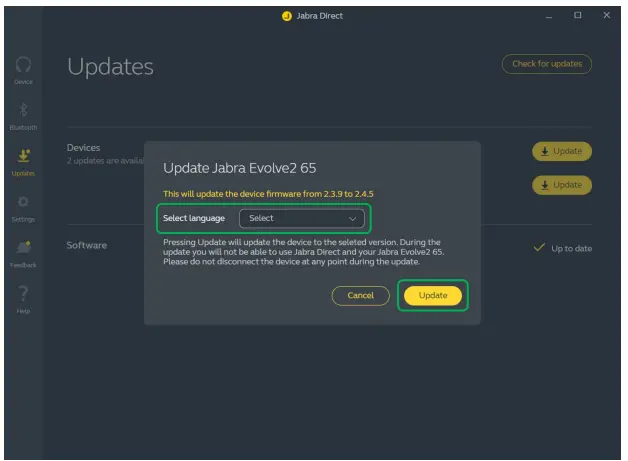The height and width of the screenshot is (461, 628).
Task: Click the first device Update button
Action: coord(562,151)
